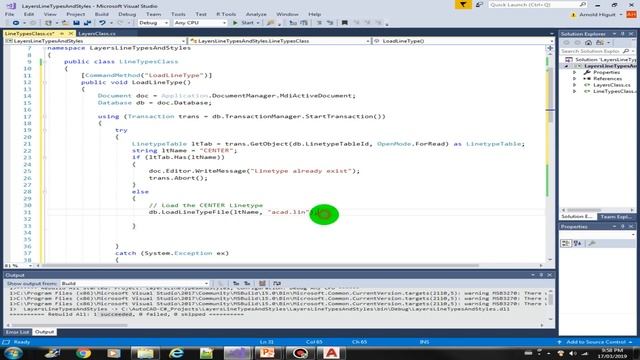This screenshot has width=640, height=360.
Task: Open Internet Explorer from the taskbar
Action: 176,353
